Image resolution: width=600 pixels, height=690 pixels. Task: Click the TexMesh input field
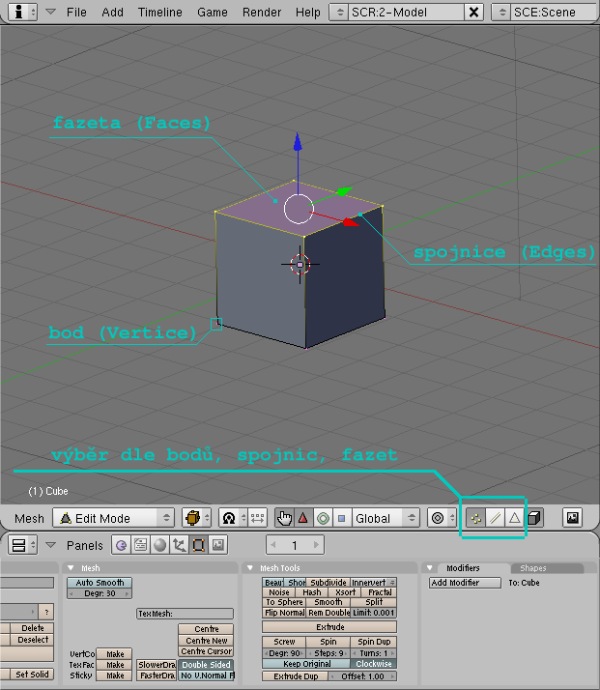(x=185, y=613)
